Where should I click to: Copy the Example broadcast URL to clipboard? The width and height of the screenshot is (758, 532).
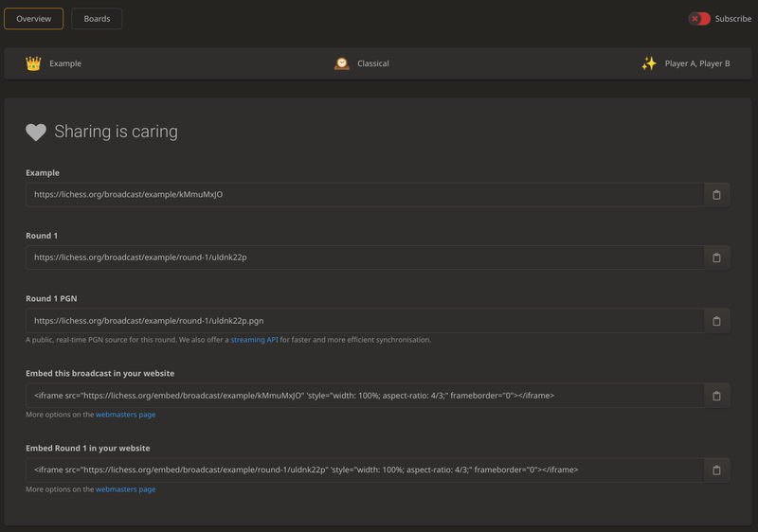(716, 195)
